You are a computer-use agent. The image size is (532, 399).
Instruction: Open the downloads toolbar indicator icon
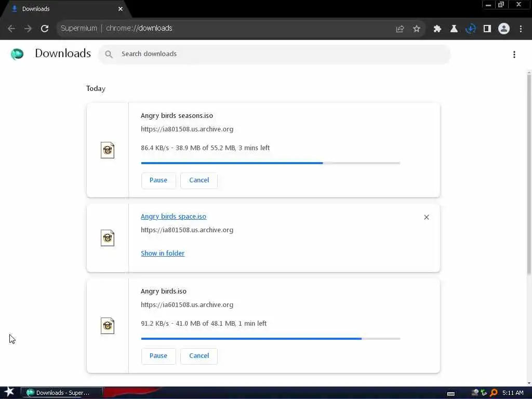pos(471,29)
